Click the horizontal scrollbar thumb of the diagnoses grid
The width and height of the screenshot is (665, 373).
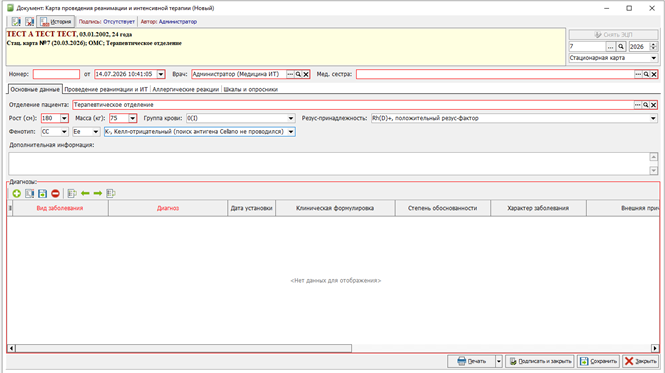pyautogui.click(x=184, y=348)
